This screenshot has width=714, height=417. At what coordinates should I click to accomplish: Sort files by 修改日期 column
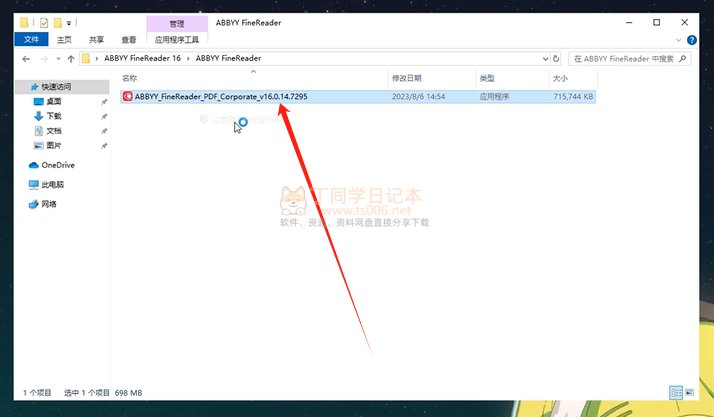407,78
